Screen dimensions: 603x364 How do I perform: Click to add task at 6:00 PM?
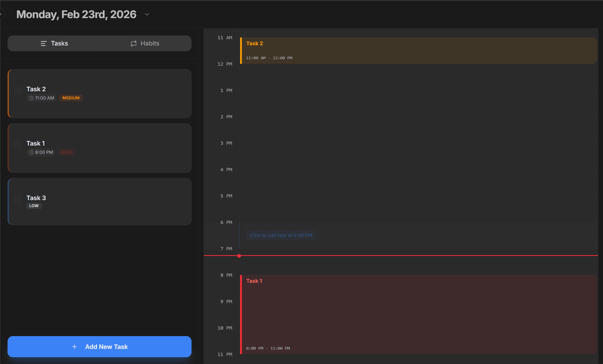coord(281,235)
